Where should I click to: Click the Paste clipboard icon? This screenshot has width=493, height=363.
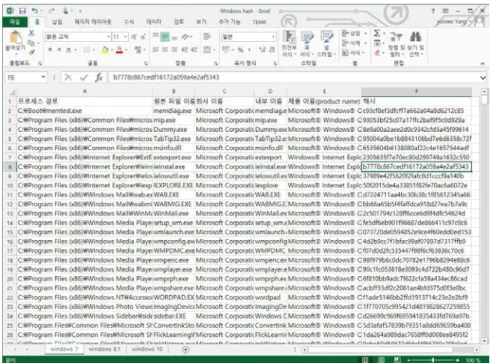point(15,38)
